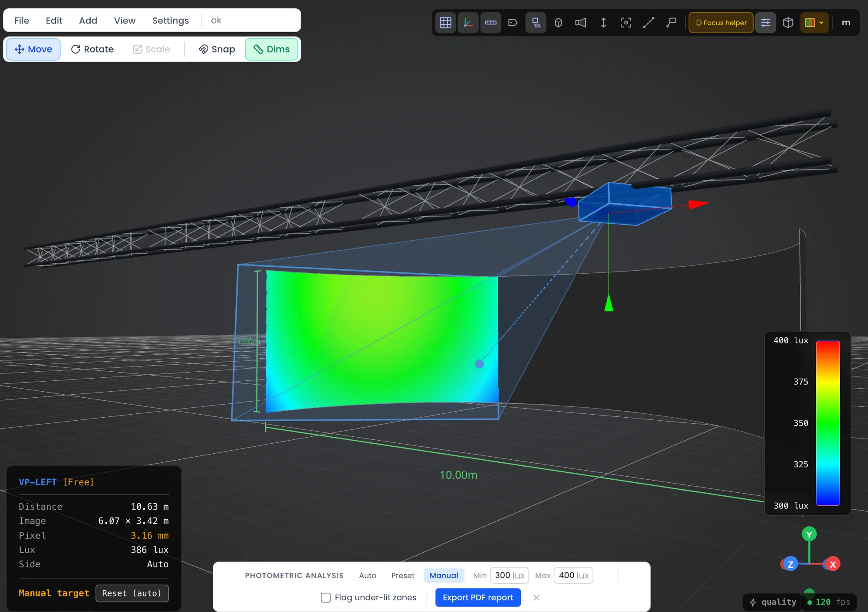Click the Side value Auto
This screenshot has width=868, height=612.
coord(158,564)
